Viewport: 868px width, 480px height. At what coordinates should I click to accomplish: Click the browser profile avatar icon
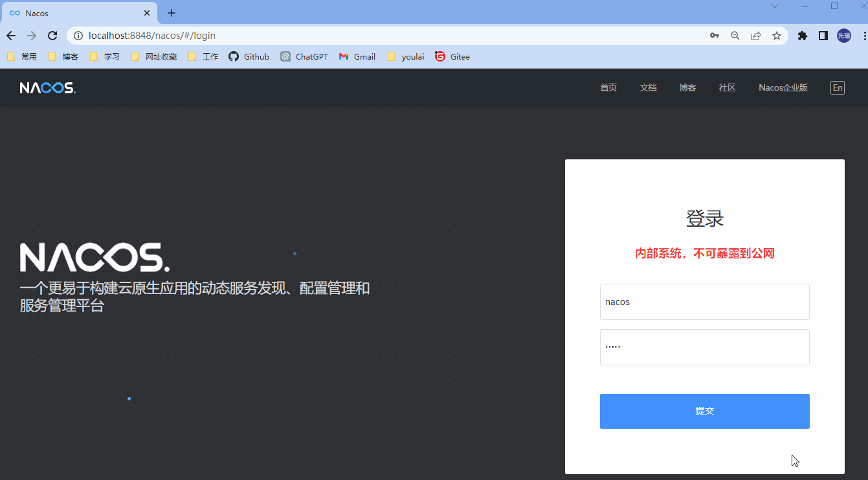tap(843, 36)
